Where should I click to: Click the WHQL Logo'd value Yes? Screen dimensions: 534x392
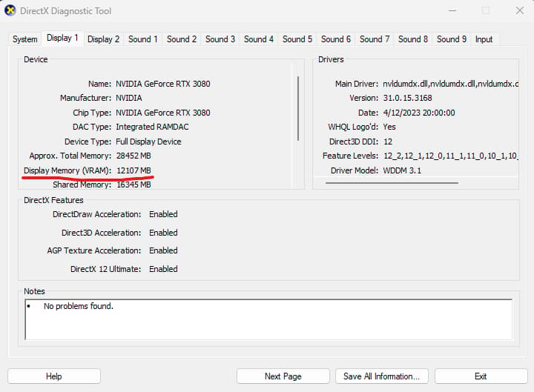point(389,127)
